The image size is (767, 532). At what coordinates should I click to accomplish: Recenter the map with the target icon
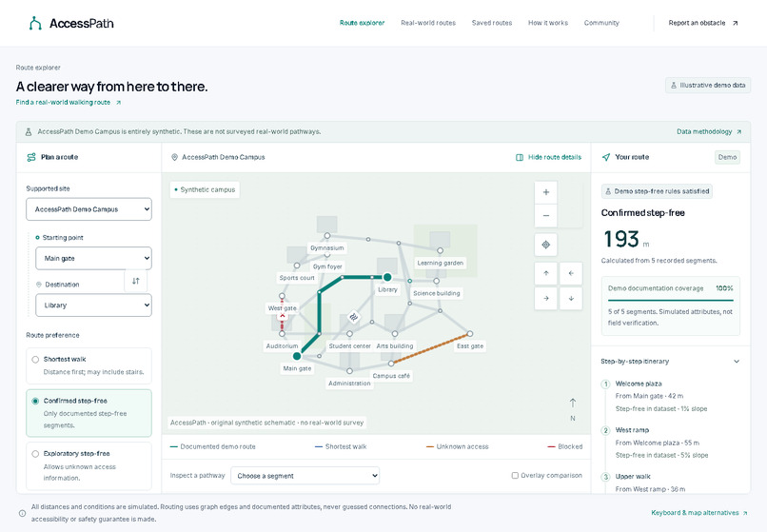coord(546,245)
